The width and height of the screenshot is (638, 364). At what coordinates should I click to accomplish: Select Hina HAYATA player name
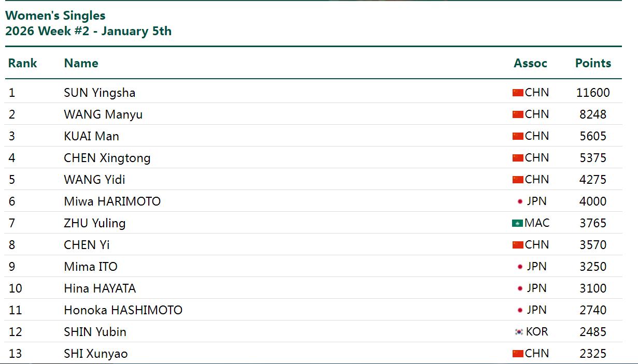(100, 288)
